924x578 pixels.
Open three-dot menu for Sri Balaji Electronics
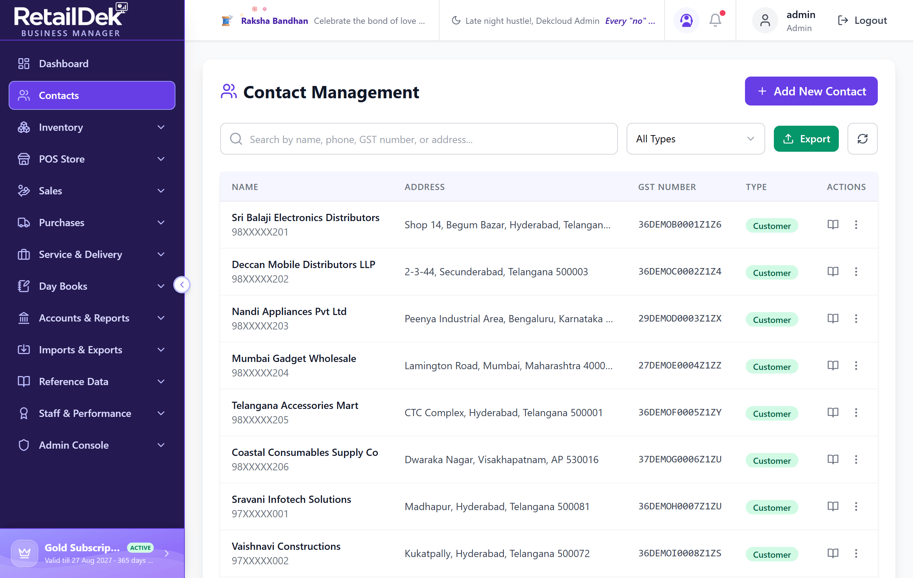click(x=856, y=224)
